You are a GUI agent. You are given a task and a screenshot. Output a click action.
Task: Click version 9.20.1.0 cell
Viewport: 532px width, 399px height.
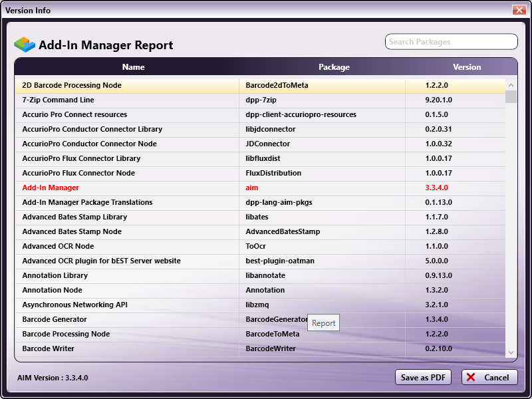456,100
